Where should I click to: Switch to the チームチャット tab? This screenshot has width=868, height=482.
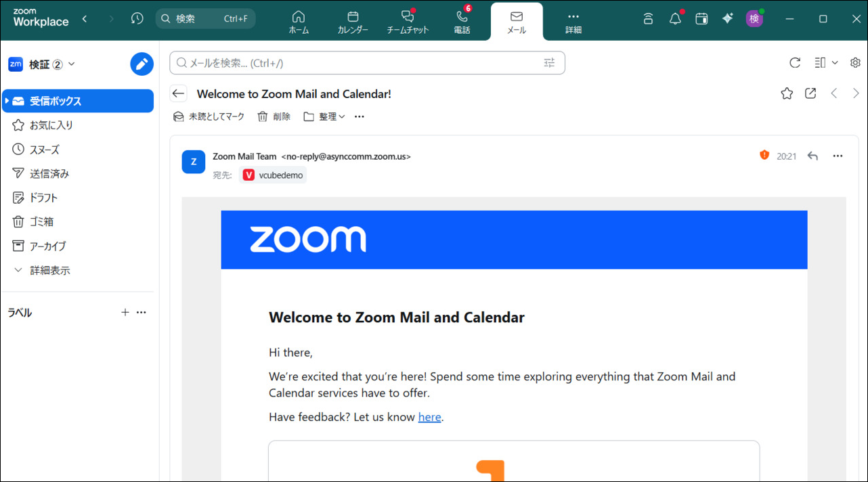click(408, 22)
